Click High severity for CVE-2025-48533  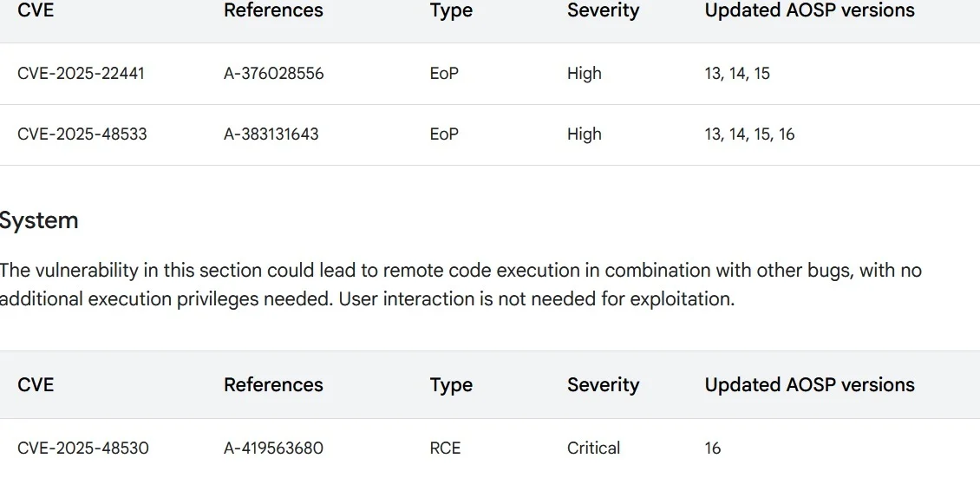pos(584,134)
